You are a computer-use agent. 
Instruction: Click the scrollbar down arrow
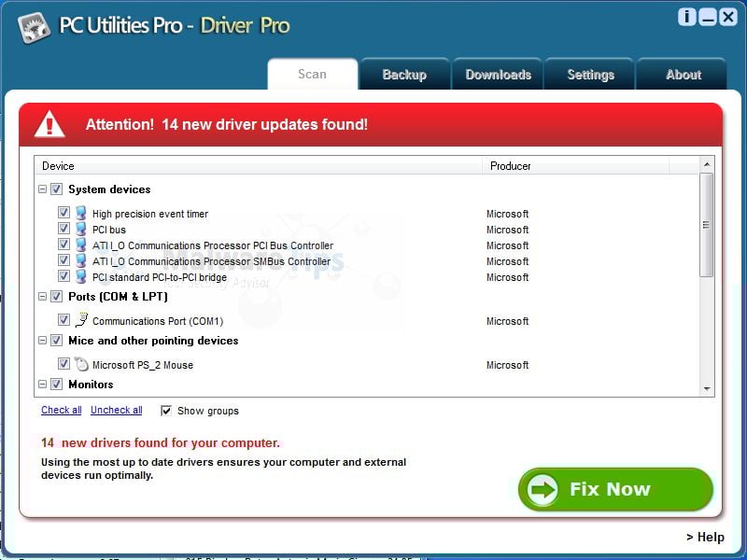pyautogui.click(x=707, y=389)
